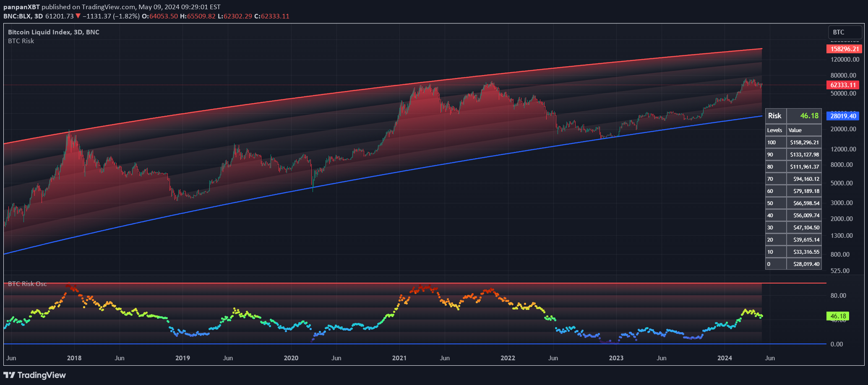Click the 80.00 oscillator axis tick

pyautogui.click(x=839, y=295)
